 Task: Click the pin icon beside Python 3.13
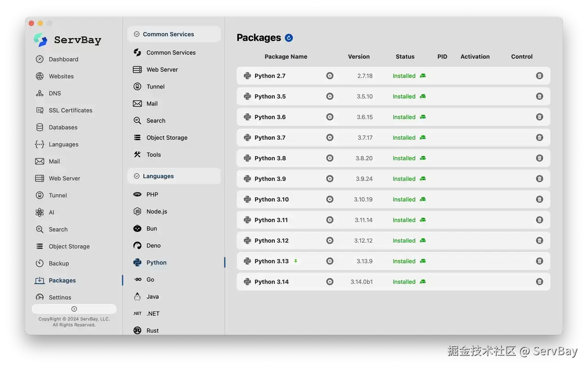(x=296, y=261)
